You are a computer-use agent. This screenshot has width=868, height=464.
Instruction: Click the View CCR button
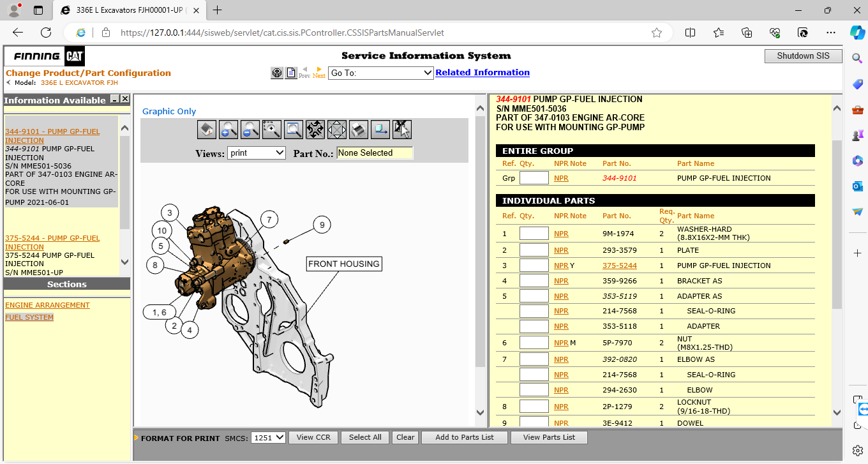point(313,437)
